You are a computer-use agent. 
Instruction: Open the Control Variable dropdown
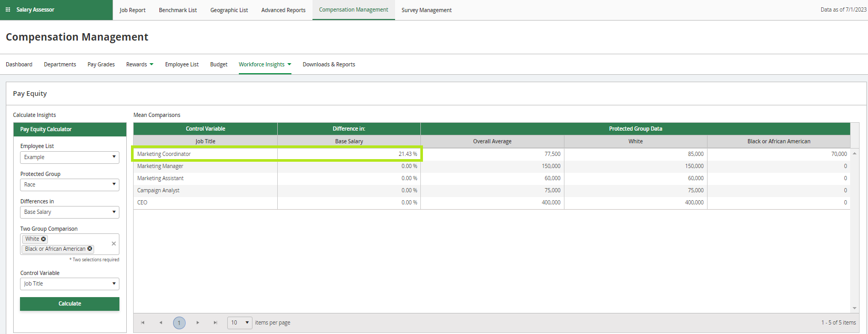[69, 283]
